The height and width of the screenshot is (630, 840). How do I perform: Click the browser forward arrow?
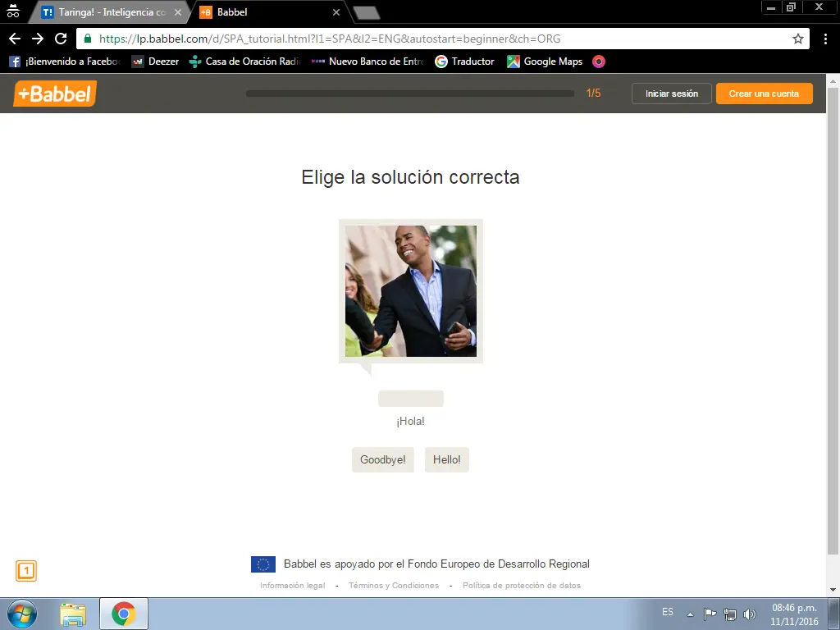click(x=38, y=39)
